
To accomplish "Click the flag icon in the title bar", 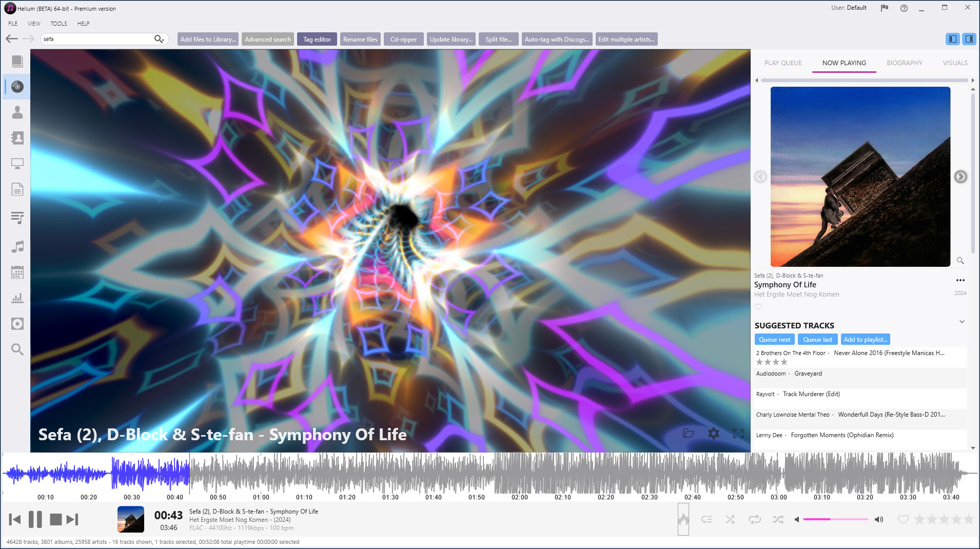I will point(885,8).
